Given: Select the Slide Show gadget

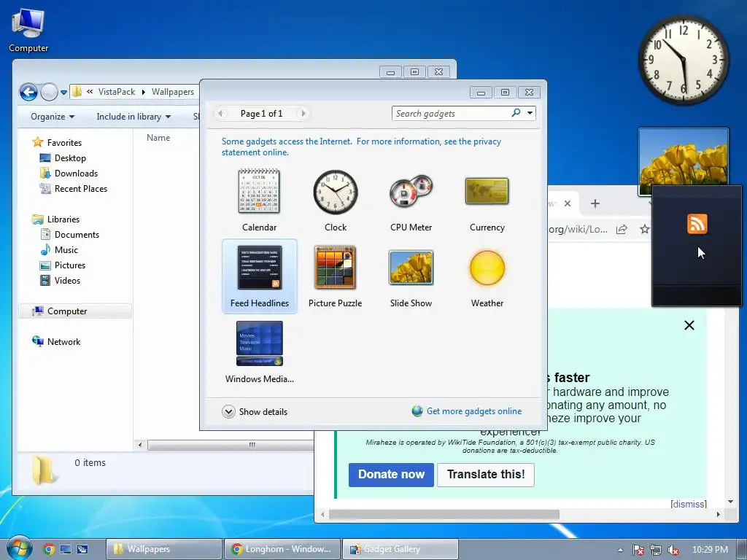Looking at the screenshot, I should [411, 276].
